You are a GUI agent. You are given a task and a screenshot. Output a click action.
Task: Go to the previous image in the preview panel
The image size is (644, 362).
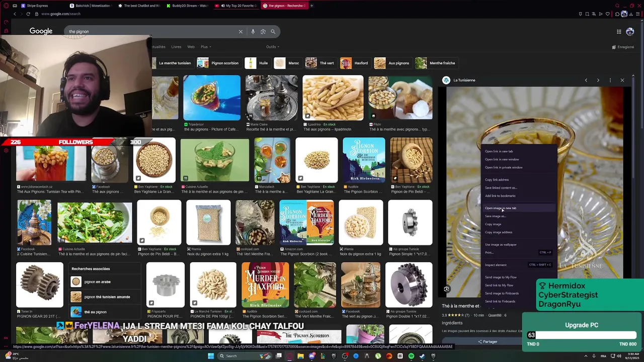(586, 80)
